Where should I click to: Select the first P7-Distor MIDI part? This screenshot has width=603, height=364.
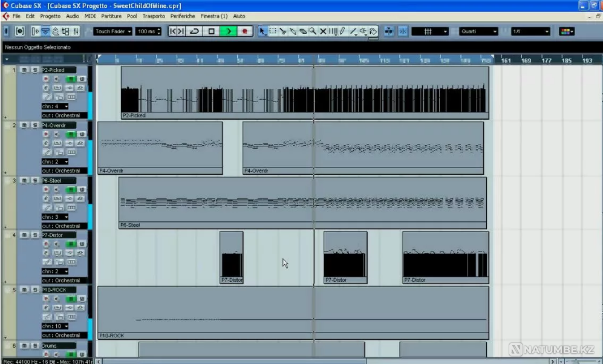coord(231,258)
